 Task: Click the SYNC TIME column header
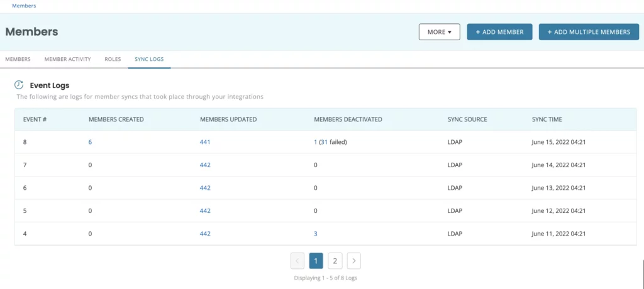click(x=547, y=119)
